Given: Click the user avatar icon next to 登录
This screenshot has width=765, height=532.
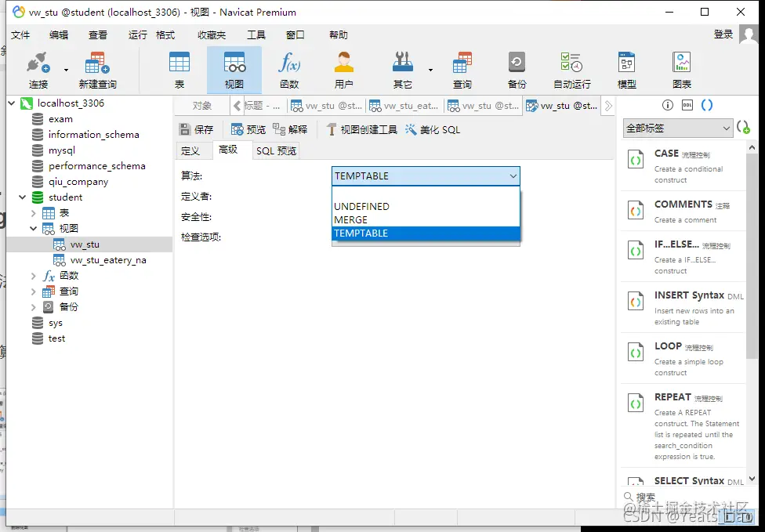Looking at the screenshot, I should point(748,34).
